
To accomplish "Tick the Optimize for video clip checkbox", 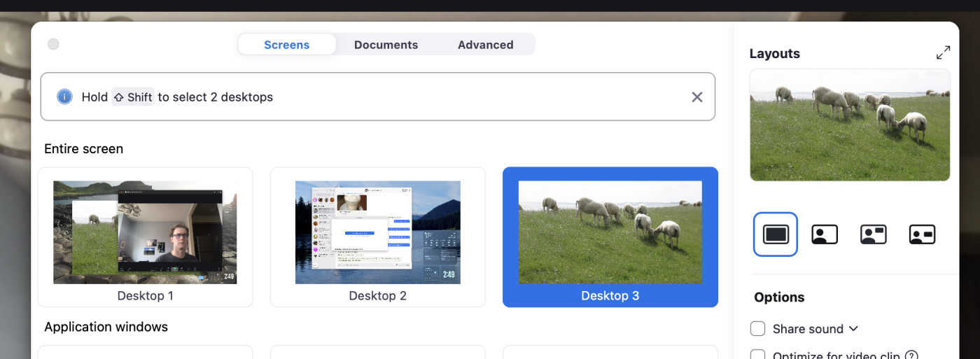I will pyautogui.click(x=757, y=355).
